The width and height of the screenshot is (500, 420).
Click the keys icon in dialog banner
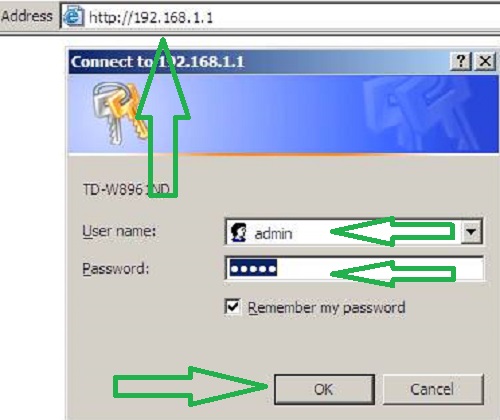[120, 113]
